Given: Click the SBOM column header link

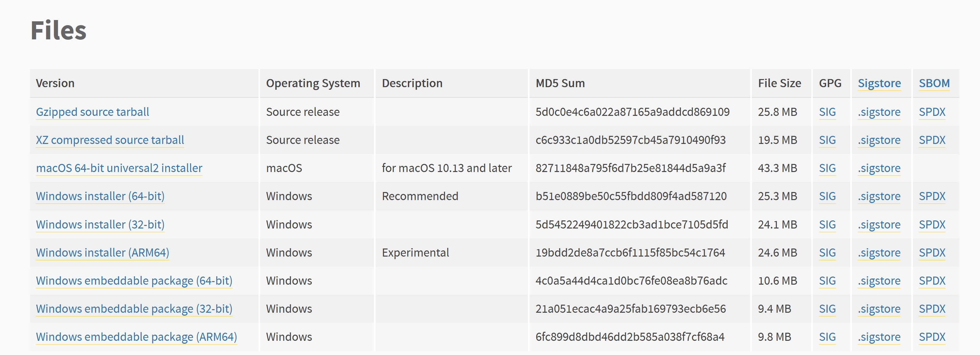Looking at the screenshot, I should coord(934,83).
